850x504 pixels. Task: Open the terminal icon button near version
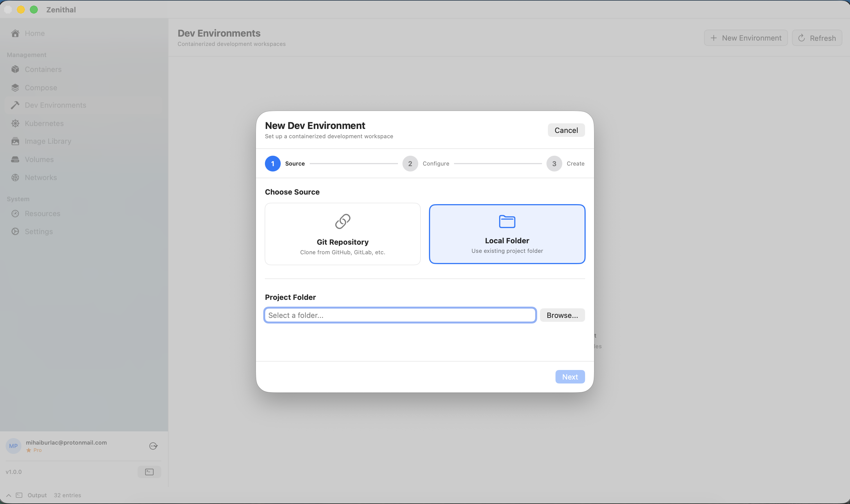click(x=149, y=472)
